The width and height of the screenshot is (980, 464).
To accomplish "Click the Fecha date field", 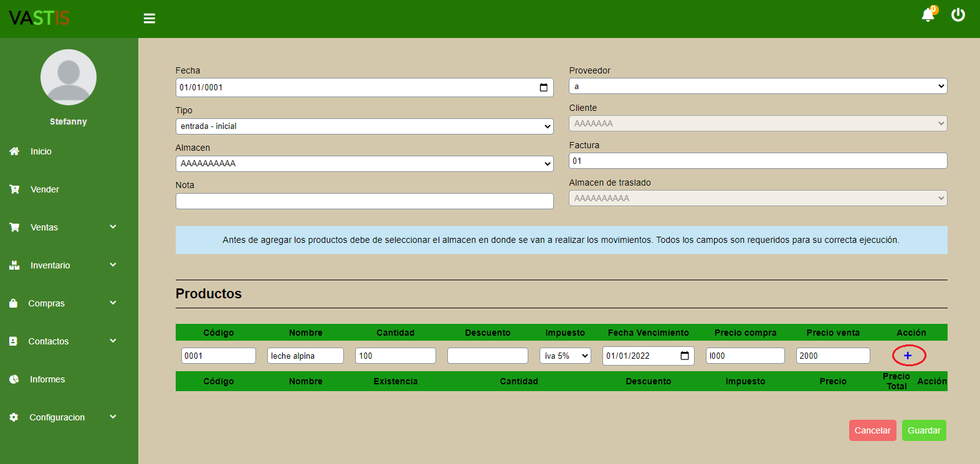I will pos(364,87).
